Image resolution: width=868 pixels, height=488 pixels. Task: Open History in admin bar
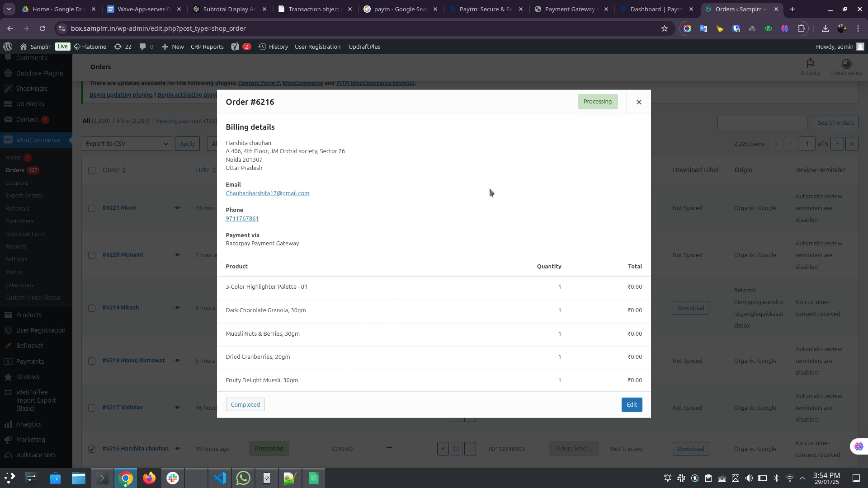[x=273, y=47]
